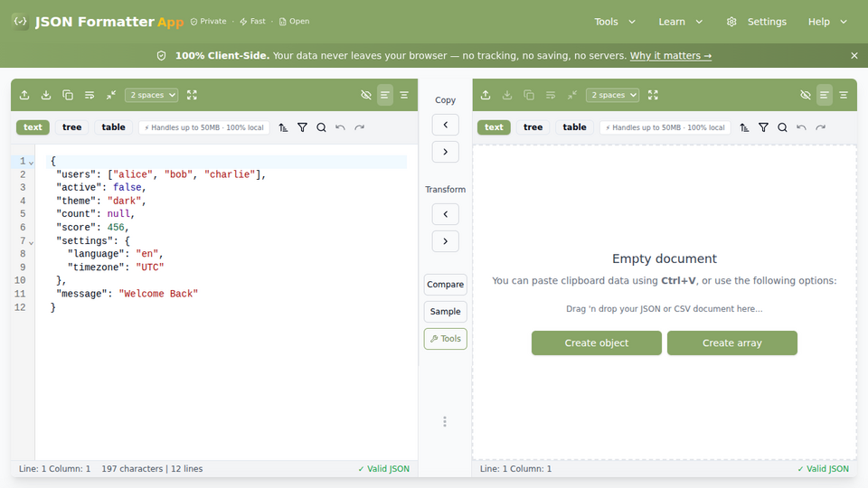Open the three-dot more options handle
The height and width of the screenshot is (488, 868).
445,422
